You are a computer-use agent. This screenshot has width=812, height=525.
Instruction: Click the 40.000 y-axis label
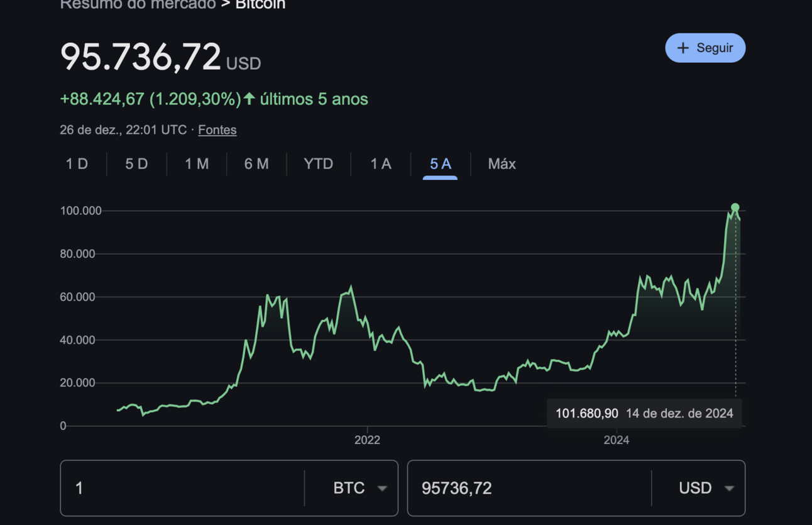77,340
